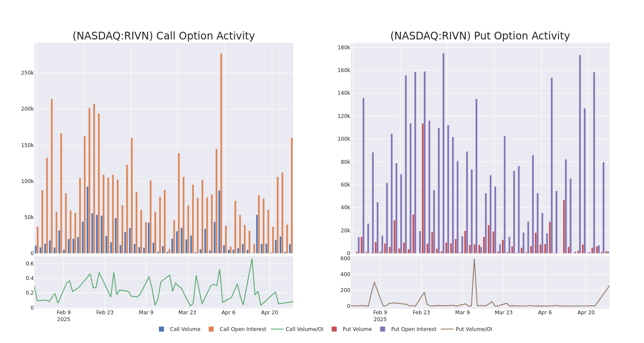Click the 400 tick on Put Volume/OI axis

345,274
